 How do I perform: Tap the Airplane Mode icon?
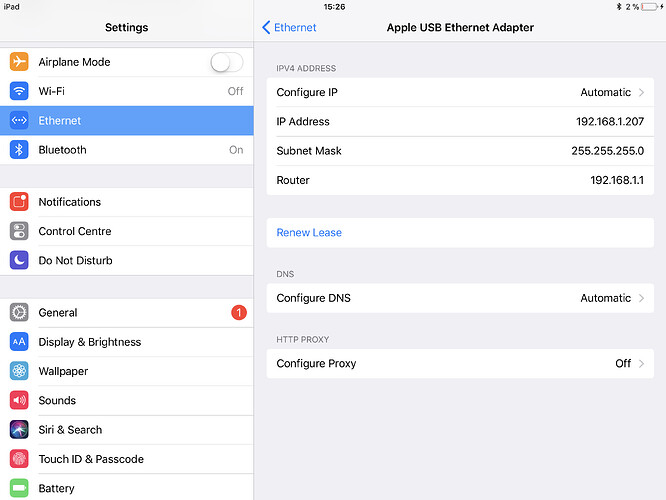(x=19, y=62)
